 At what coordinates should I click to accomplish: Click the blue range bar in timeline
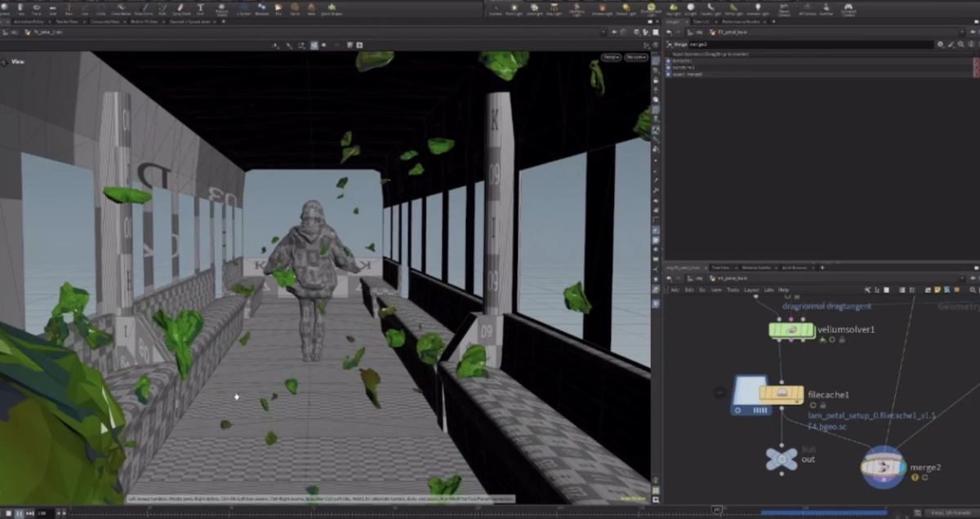pyautogui.click(x=823, y=512)
